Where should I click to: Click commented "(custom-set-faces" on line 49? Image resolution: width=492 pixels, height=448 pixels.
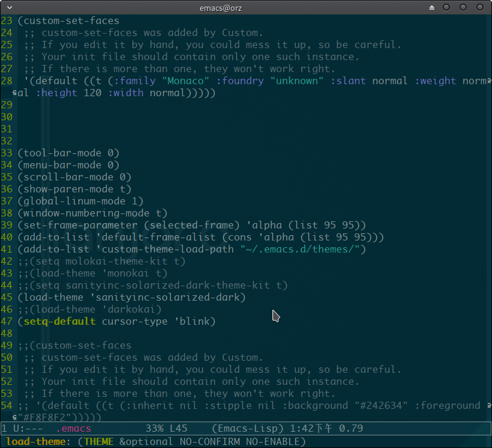click(x=81, y=345)
